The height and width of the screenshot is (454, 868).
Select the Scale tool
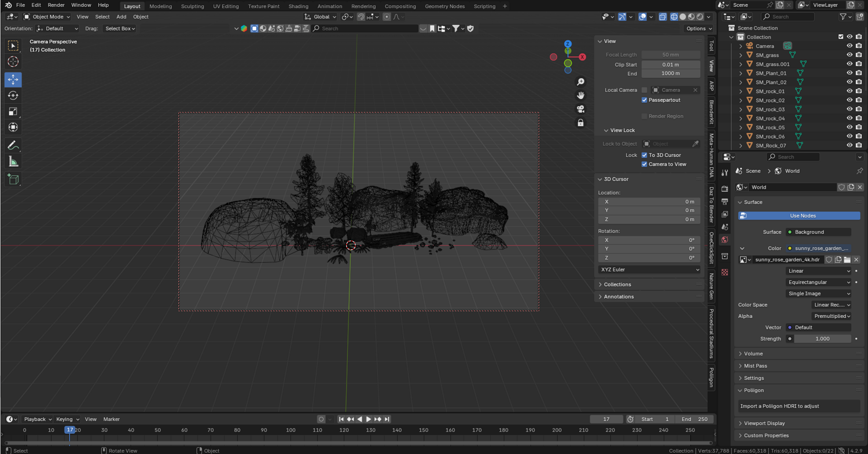pyautogui.click(x=13, y=112)
